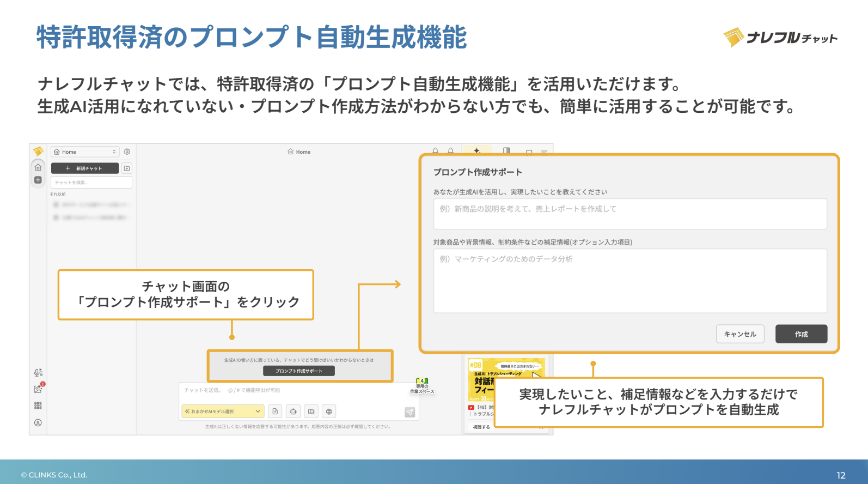This screenshot has height=484, width=868.
Task: Open image generation icon with red badge
Action: (x=38, y=389)
